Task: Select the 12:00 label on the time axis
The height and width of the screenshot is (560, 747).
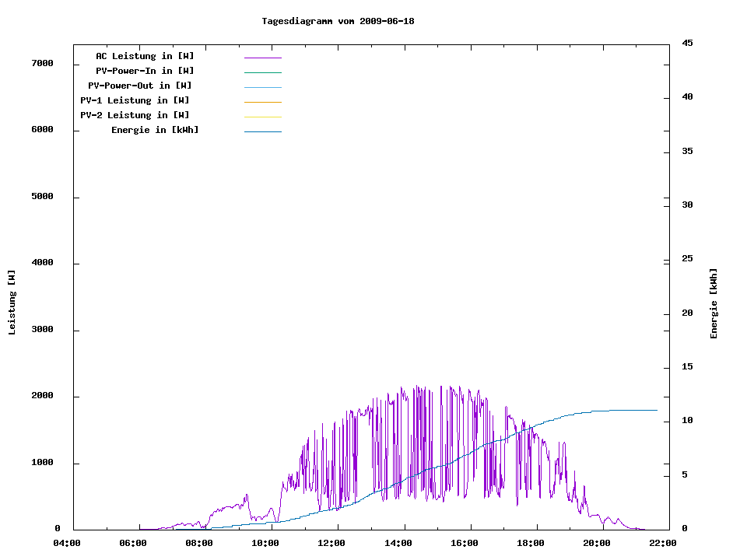Action: pyautogui.click(x=331, y=544)
